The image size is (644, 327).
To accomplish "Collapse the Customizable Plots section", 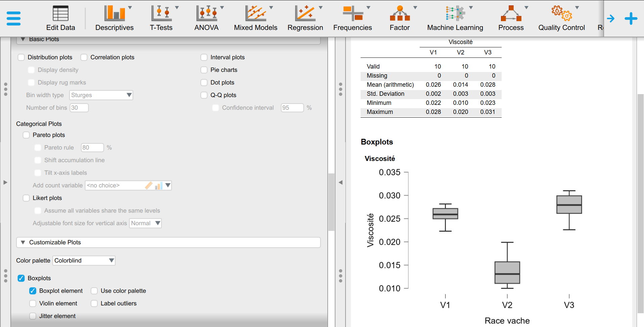I will (22, 242).
